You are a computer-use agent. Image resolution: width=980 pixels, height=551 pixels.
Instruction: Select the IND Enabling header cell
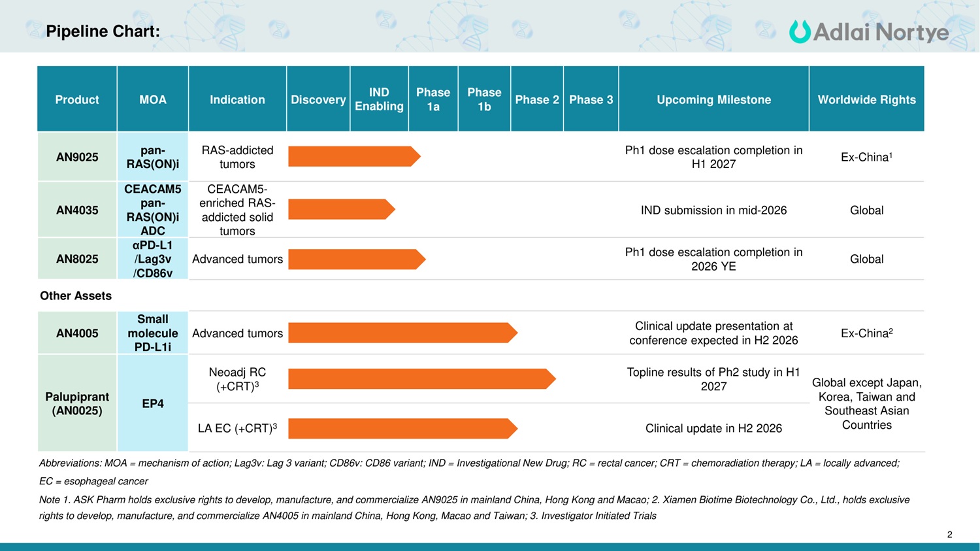coord(379,99)
